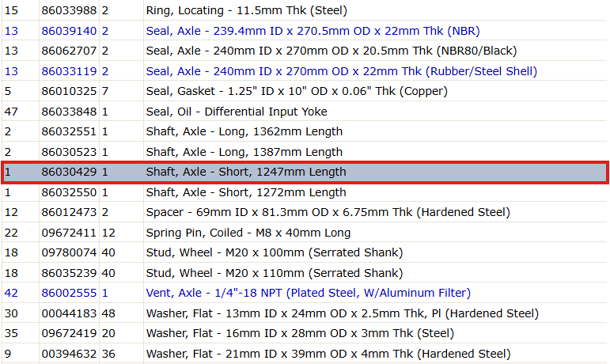Select Spring Pin, Coiled M8 x 40mm row
Viewport: 610px width, 364px height.
pos(305,233)
